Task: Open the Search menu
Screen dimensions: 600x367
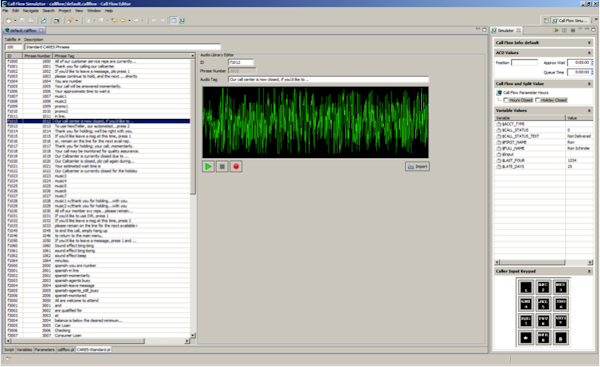Action: pos(48,11)
